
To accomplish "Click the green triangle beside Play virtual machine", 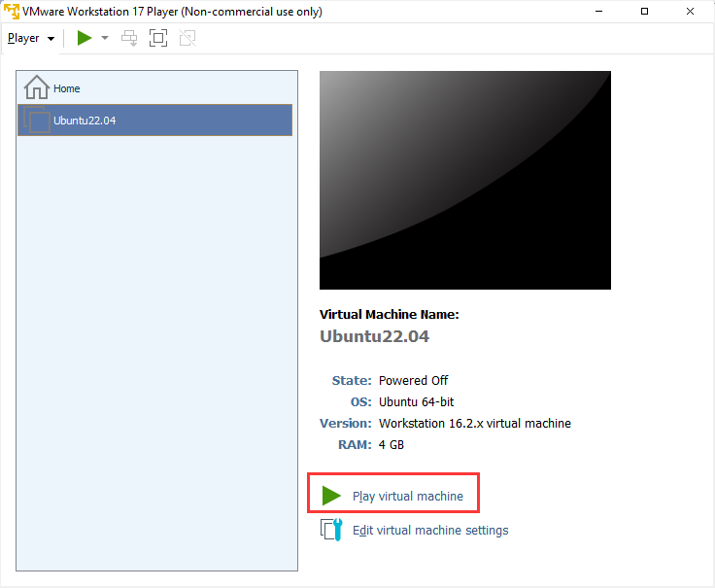I will (x=331, y=496).
